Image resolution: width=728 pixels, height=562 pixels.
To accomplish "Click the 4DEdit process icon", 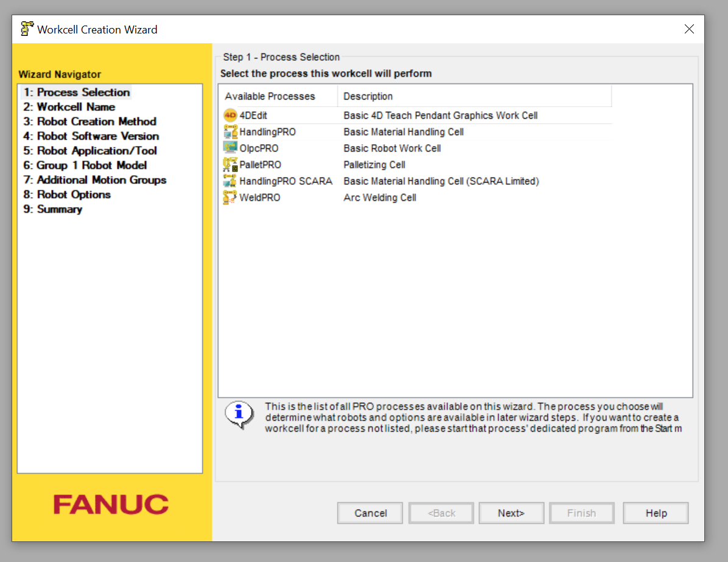I will [230, 115].
